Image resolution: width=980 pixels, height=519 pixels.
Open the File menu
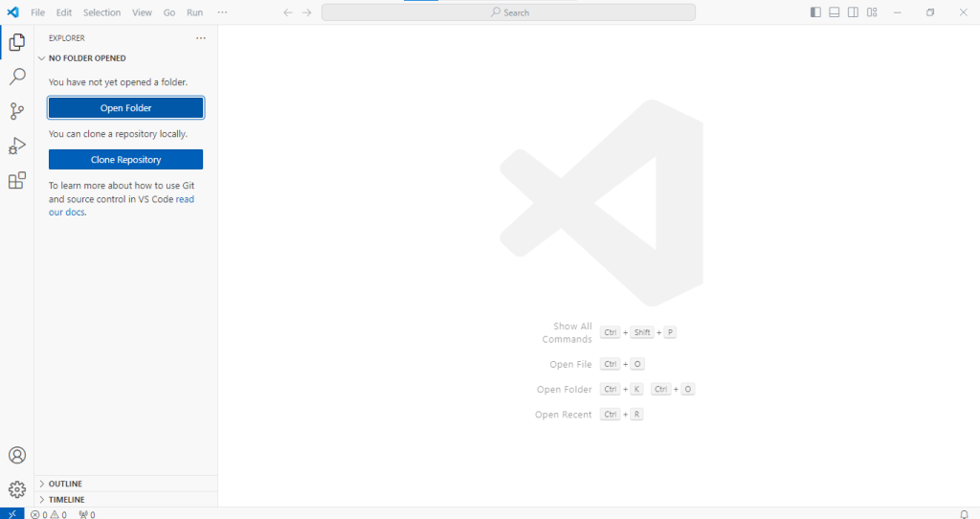(37, 12)
